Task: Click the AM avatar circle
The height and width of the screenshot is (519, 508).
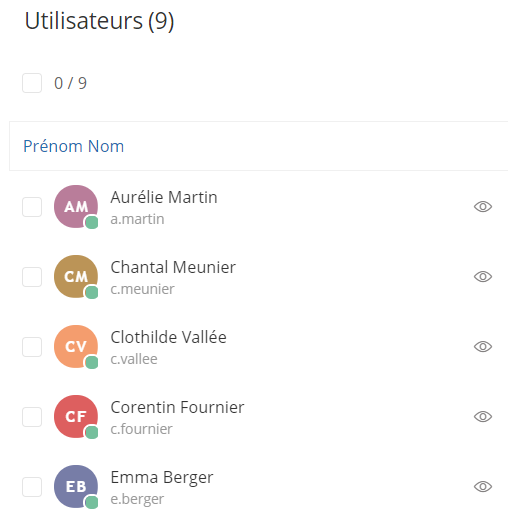Action: coord(76,207)
